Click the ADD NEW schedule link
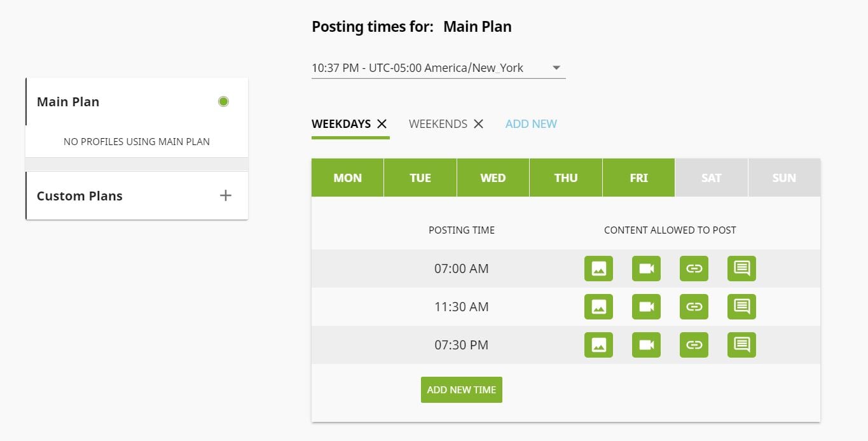 [x=531, y=124]
